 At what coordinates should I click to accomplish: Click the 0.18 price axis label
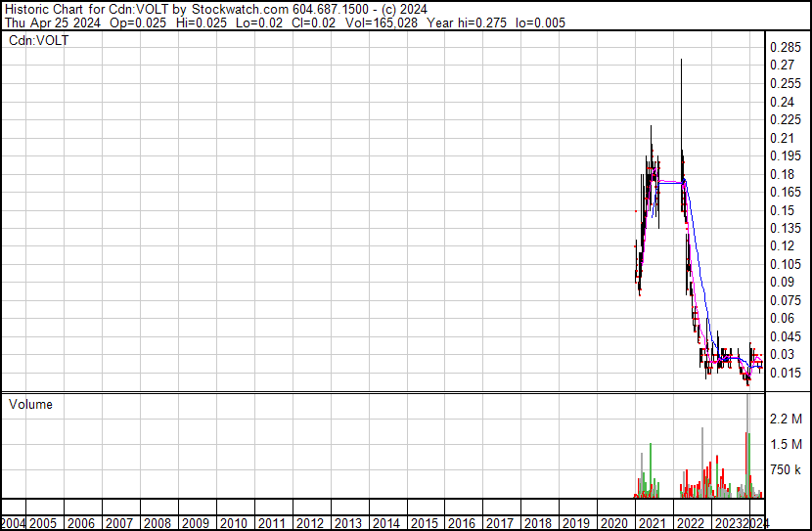(782, 174)
